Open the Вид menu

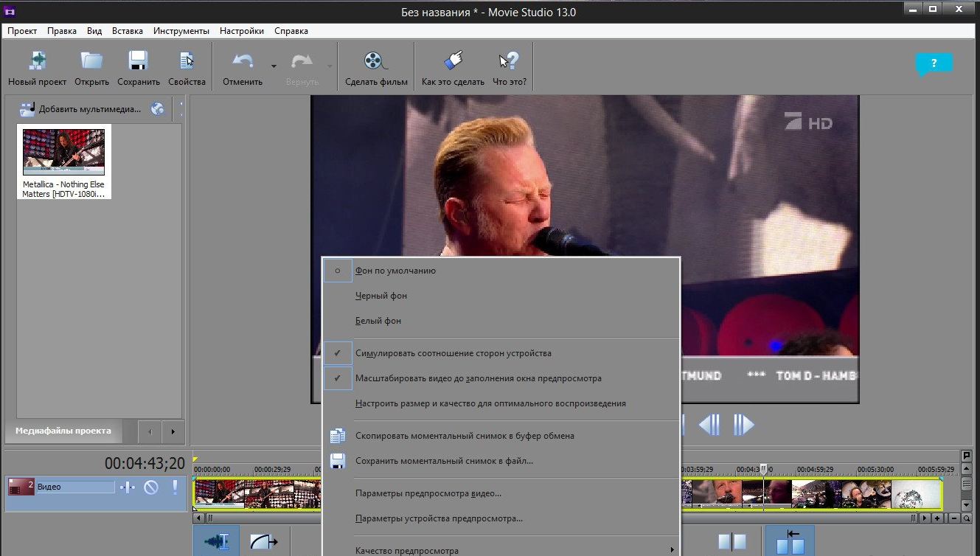pyautogui.click(x=94, y=31)
